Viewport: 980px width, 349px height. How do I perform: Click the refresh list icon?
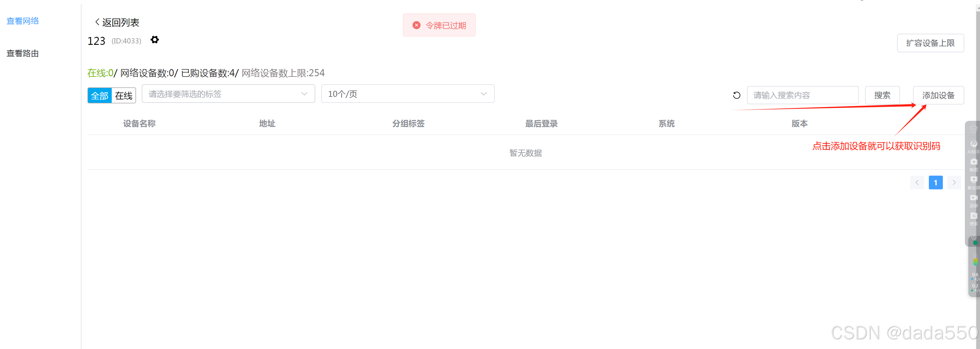(737, 95)
